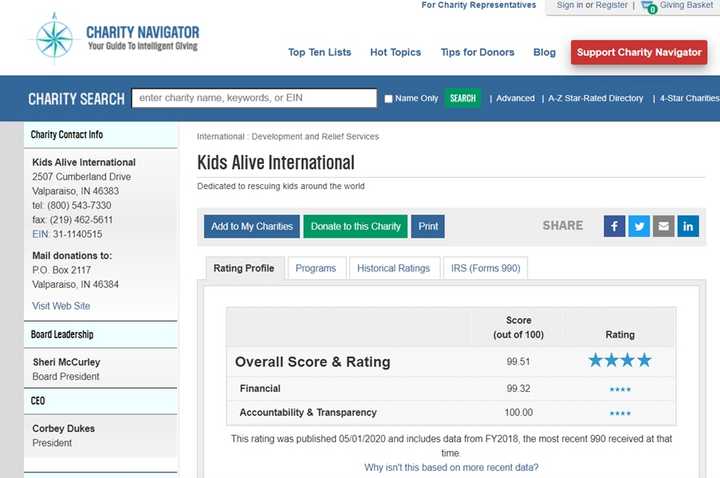
Task: Click Sign in or Register link
Action: 592,5
